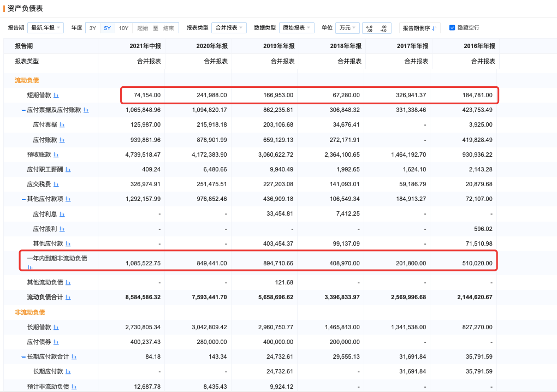Screen dimensions: 557x392
Task: Toggle 报告期倒序 sort order
Action: click(419, 28)
